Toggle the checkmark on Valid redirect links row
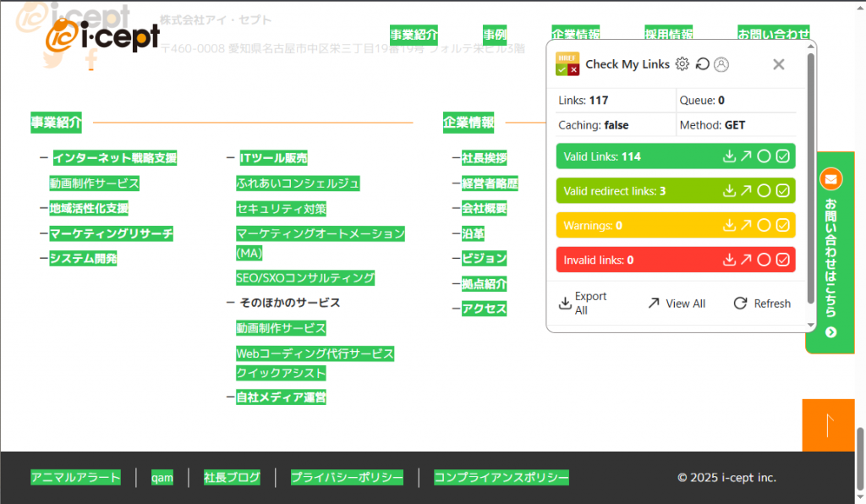 tap(783, 190)
